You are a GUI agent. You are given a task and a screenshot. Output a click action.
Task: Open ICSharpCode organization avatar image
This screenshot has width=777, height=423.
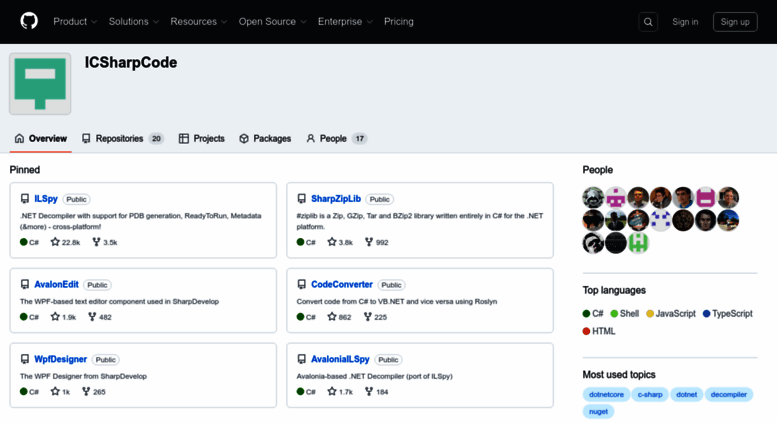pyautogui.click(x=40, y=84)
